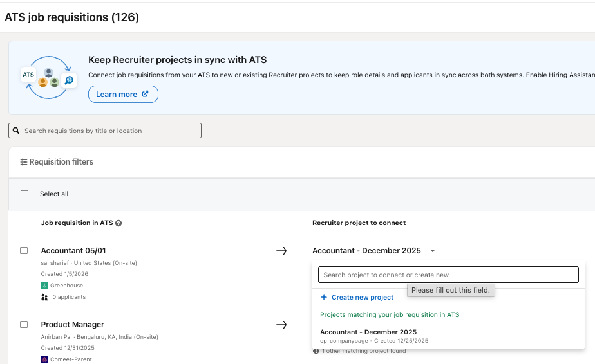This screenshot has height=364, width=595.
Task: Click the magnifier icon in requisition search
Action: pos(17,131)
